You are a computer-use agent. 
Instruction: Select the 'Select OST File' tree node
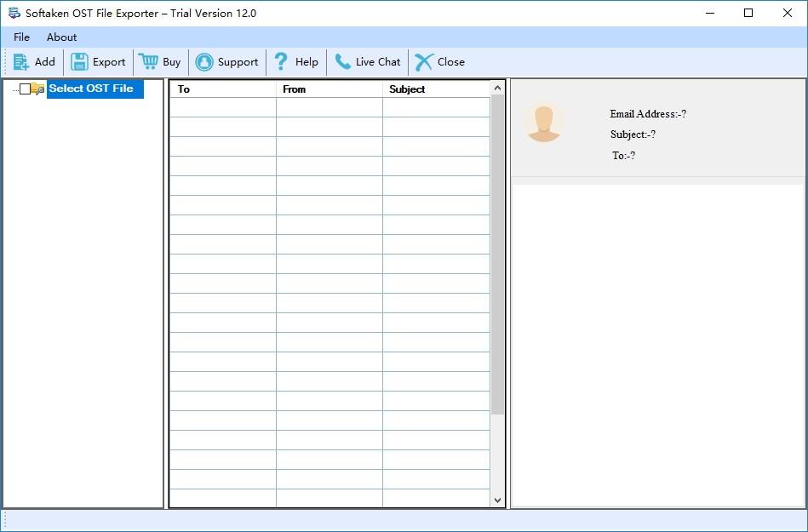pos(95,89)
